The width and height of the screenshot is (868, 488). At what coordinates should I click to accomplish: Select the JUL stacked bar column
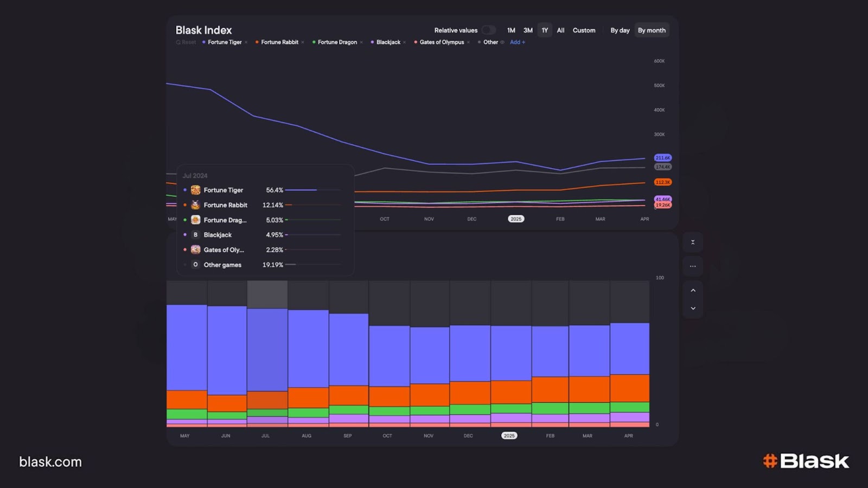(267, 354)
